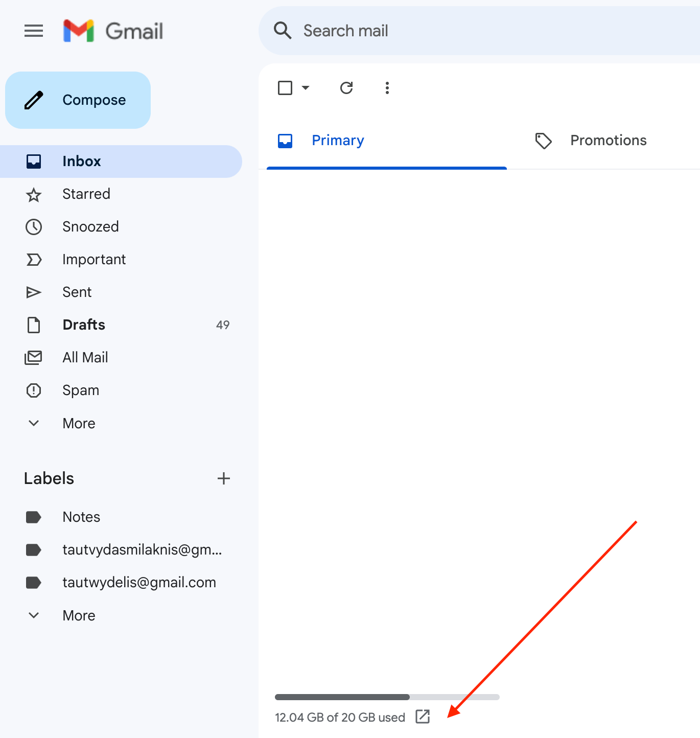Click the Promotions tag icon
The width and height of the screenshot is (700, 738).
pyautogui.click(x=543, y=141)
